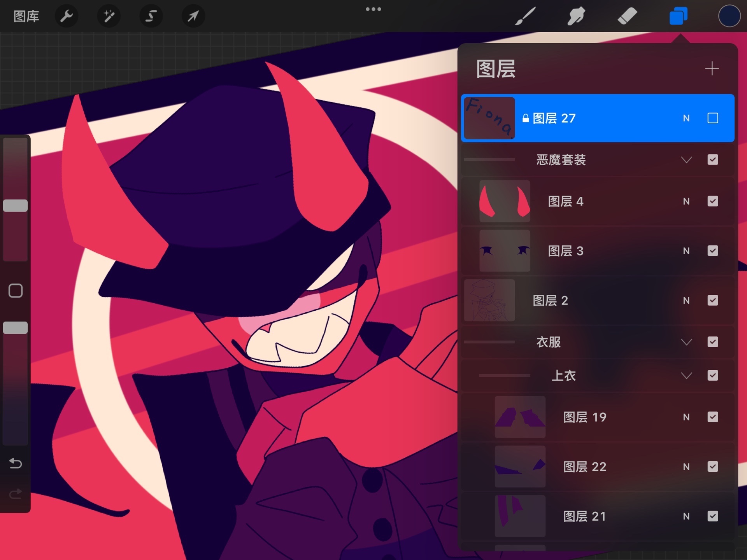747x560 pixels.
Task: Collapse the 上衣 group chevron
Action: pos(686,376)
